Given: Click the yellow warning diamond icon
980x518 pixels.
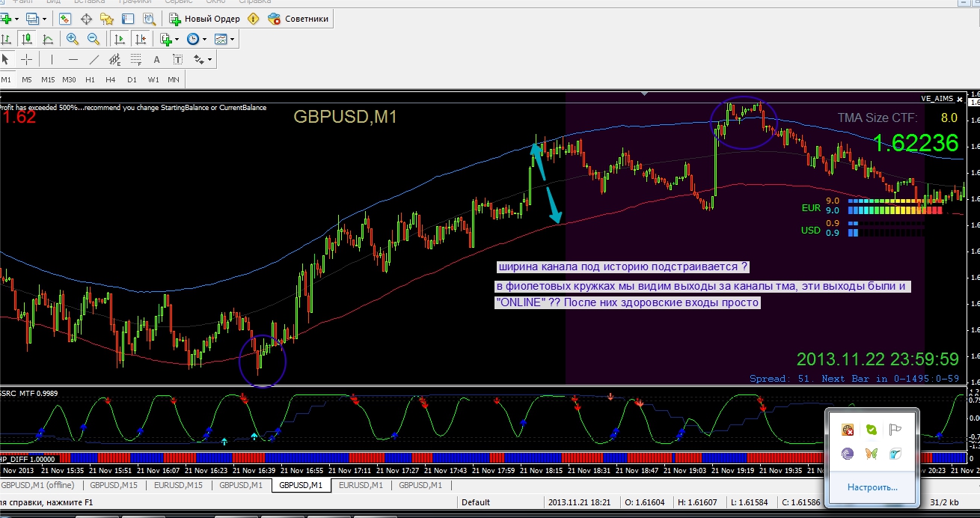Looking at the screenshot, I should tap(254, 18).
